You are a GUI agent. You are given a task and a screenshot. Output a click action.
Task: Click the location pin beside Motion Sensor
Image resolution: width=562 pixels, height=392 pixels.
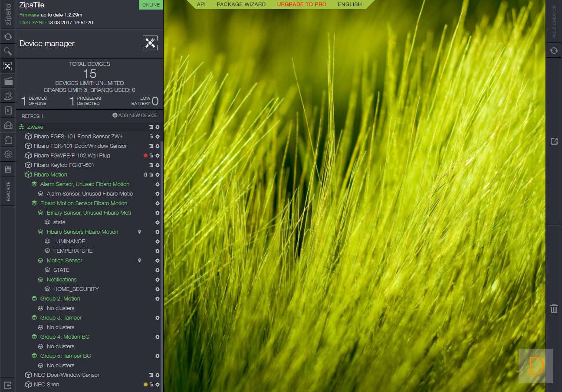tap(139, 261)
